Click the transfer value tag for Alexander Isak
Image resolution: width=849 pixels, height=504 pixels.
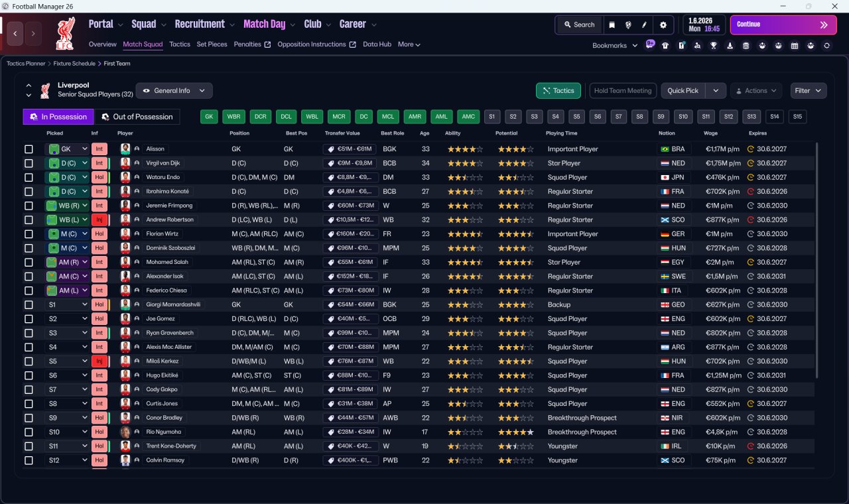pos(351,276)
